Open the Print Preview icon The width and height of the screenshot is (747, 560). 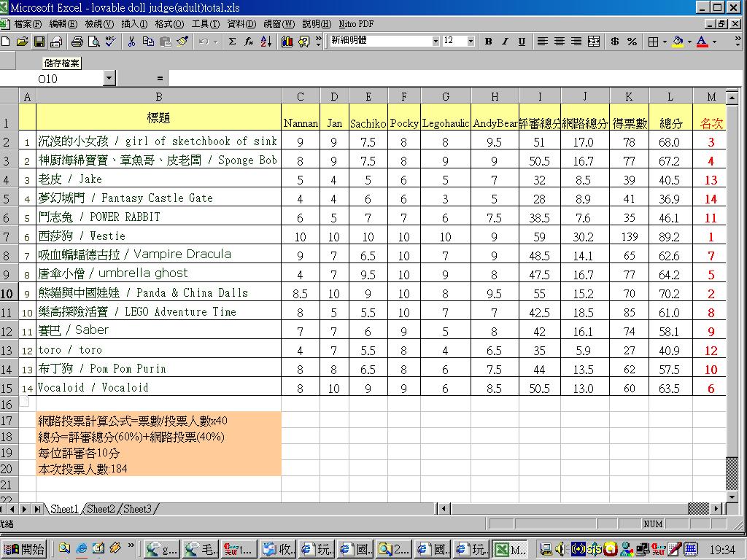93,42
